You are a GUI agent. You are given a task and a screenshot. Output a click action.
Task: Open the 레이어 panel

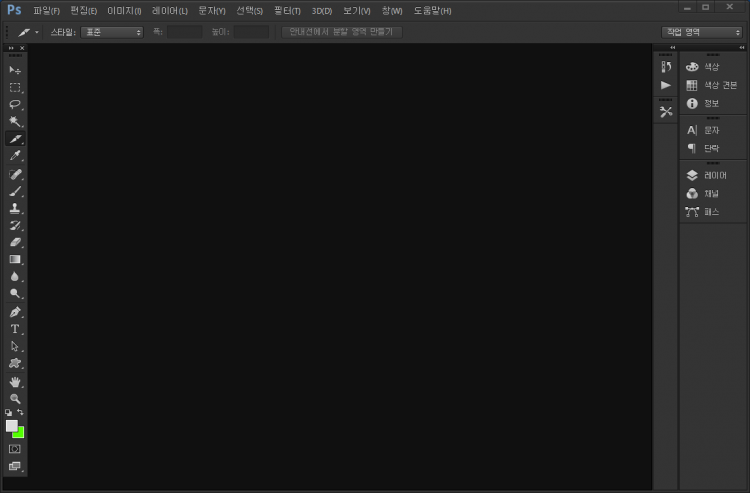713,175
